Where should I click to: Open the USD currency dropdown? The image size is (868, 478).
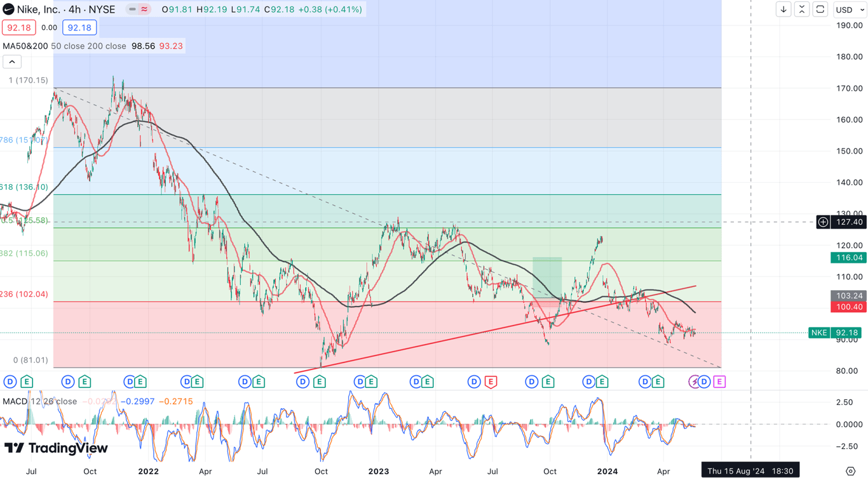850,10
